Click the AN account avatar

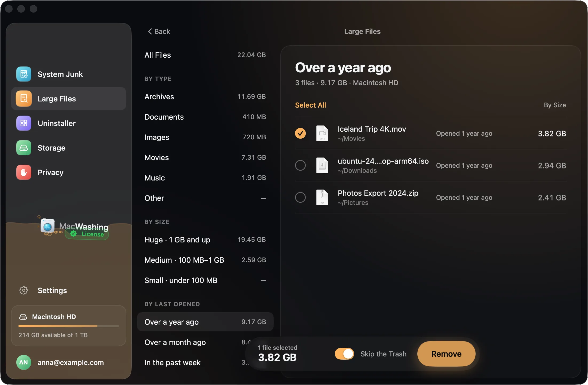tap(24, 363)
